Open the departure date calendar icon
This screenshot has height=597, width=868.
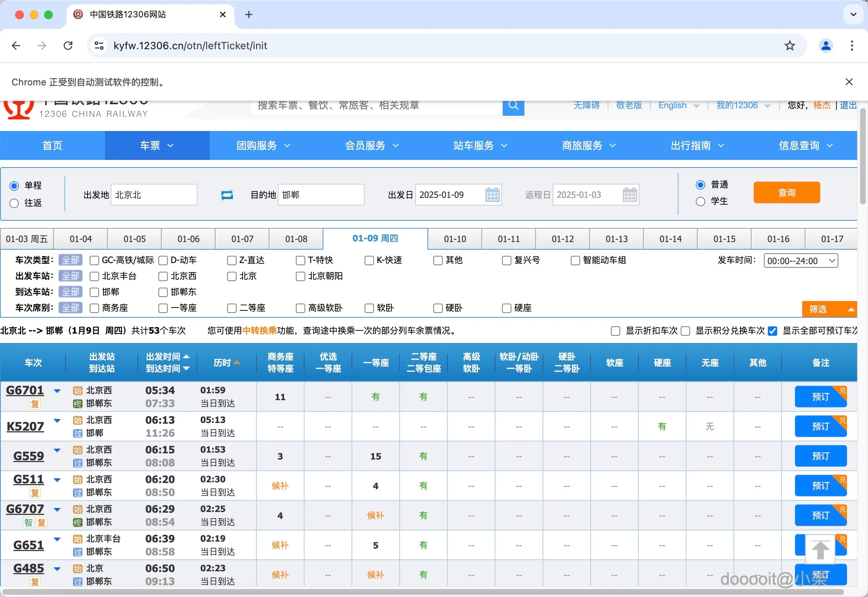(492, 195)
